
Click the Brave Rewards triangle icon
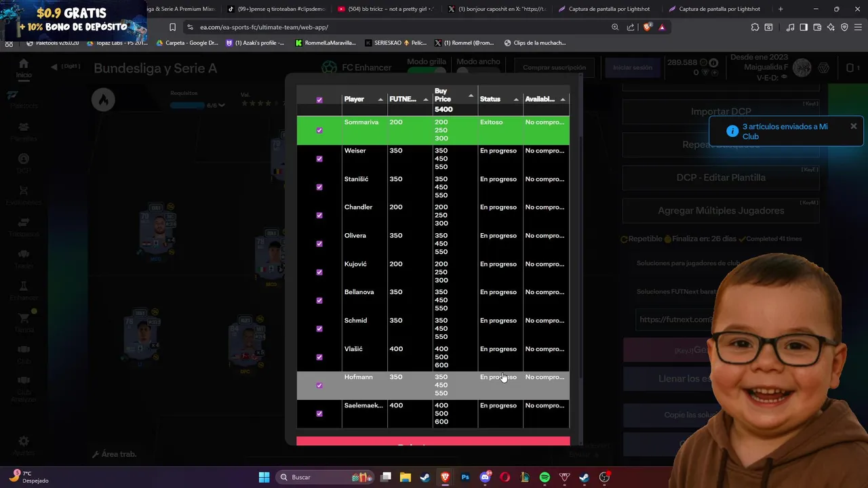pyautogui.click(x=662, y=27)
